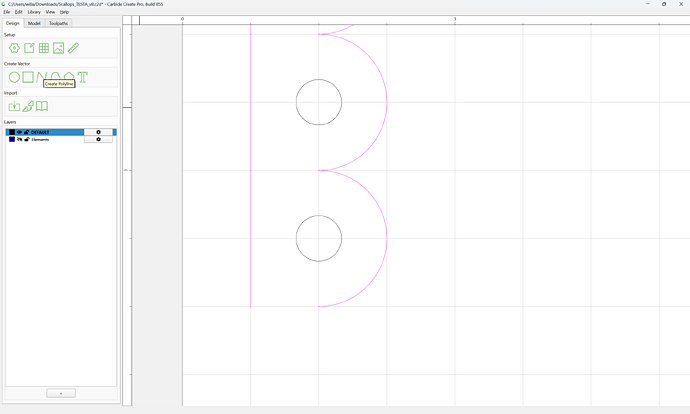Select the Create Curve tool
This screenshot has height=414, width=690.
pos(55,76)
